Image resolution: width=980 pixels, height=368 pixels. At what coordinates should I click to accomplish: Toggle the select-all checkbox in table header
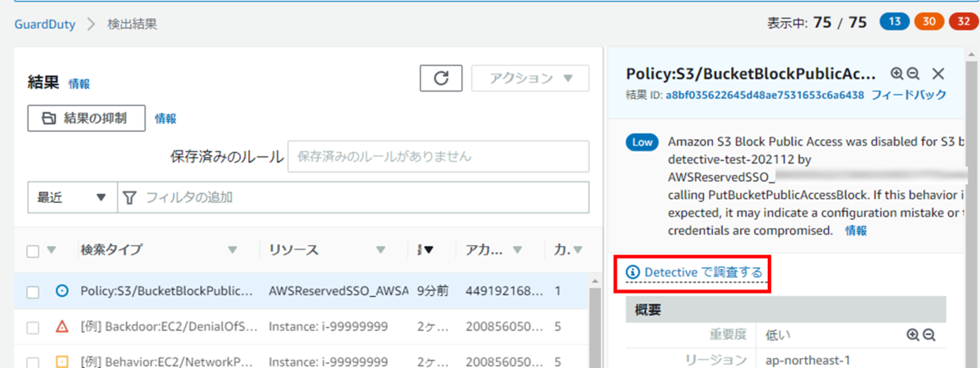pyautogui.click(x=33, y=251)
